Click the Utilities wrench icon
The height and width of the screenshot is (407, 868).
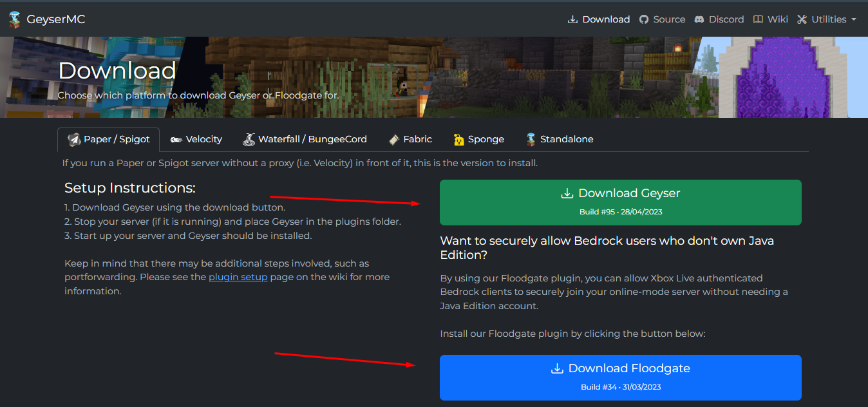[x=802, y=19]
